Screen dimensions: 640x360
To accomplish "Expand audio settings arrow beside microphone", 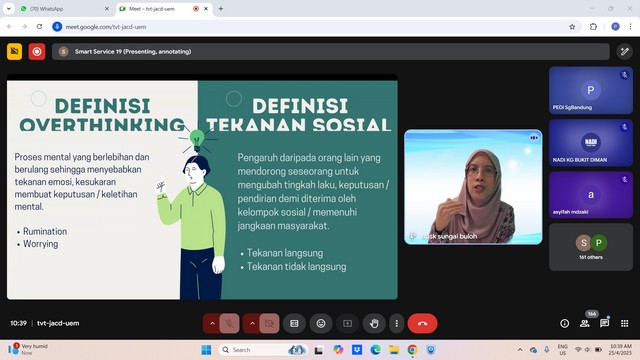I will (212, 323).
